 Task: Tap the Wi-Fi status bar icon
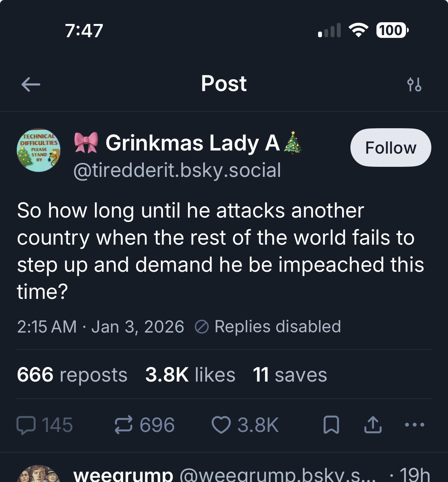[358, 30]
